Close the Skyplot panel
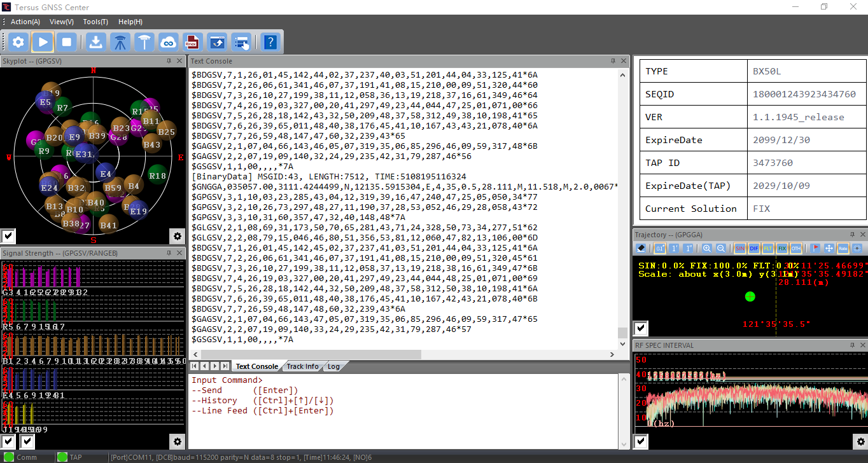 click(179, 61)
